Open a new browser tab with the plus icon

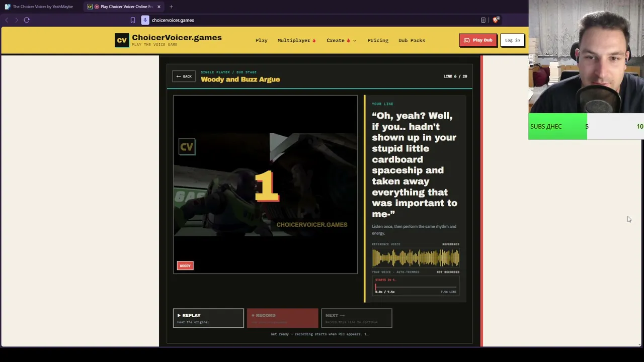(x=171, y=7)
